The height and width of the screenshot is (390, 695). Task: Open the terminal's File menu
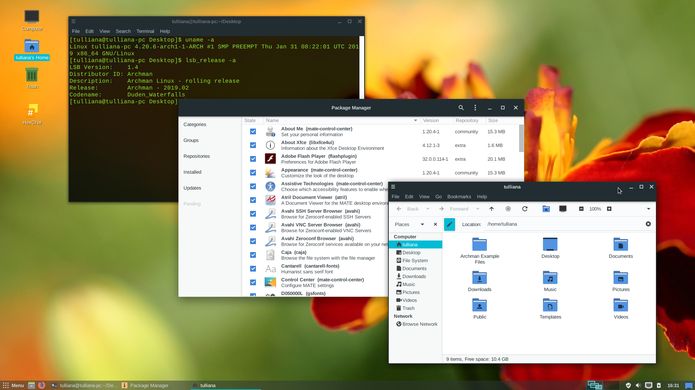point(76,31)
